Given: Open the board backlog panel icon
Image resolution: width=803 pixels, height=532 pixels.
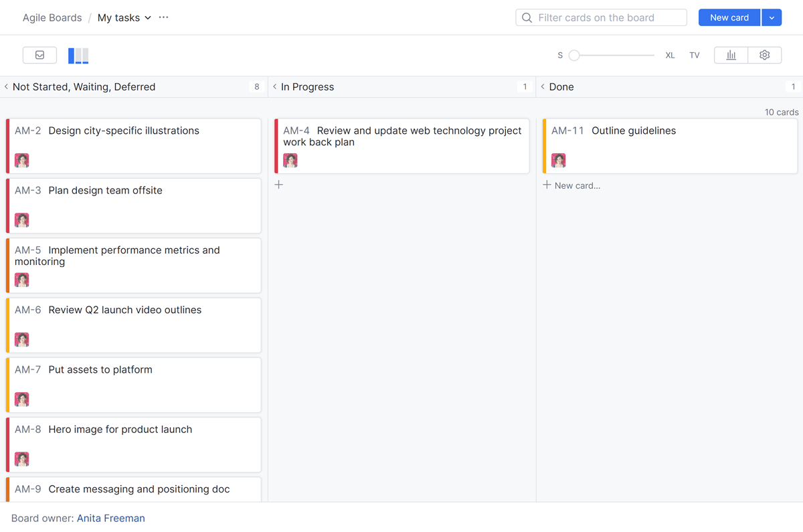Looking at the screenshot, I should [39, 55].
